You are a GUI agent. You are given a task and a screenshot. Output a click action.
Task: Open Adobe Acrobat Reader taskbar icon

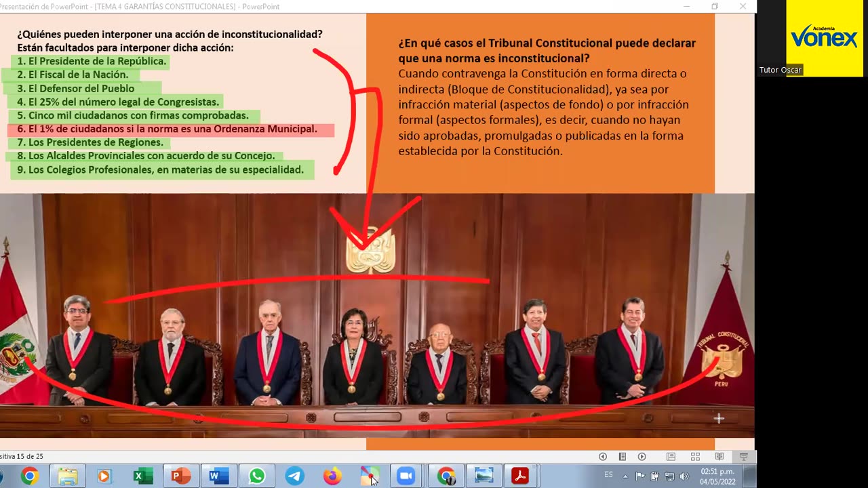click(x=520, y=476)
